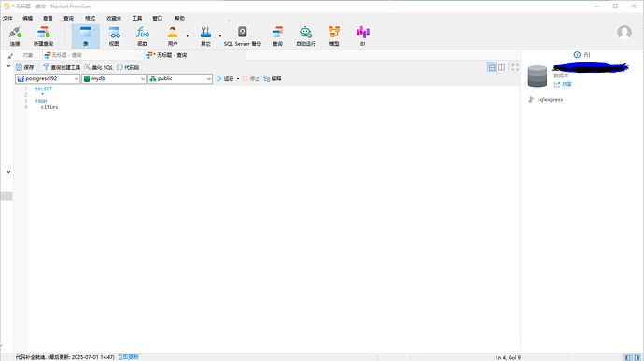This screenshot has height=361, width=644.
Task: Open the public schema dropdown
Action: pos(180,79)
